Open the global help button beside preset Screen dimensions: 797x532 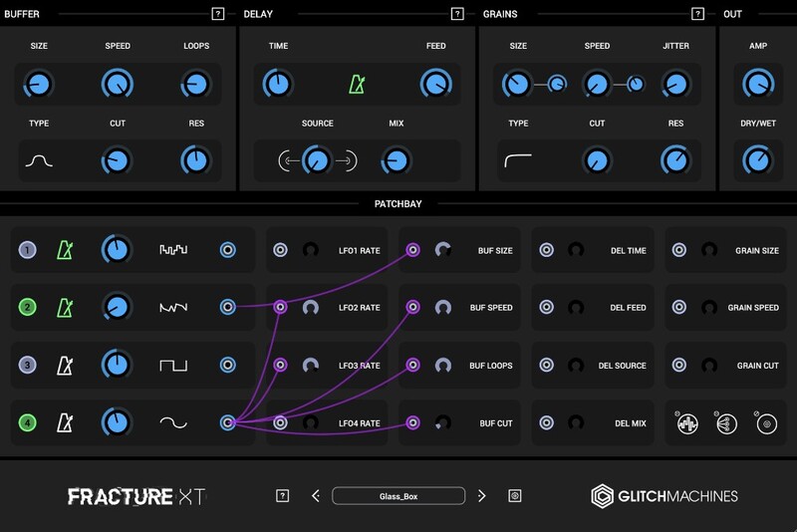pyautogui.click(x=283, y=496)
